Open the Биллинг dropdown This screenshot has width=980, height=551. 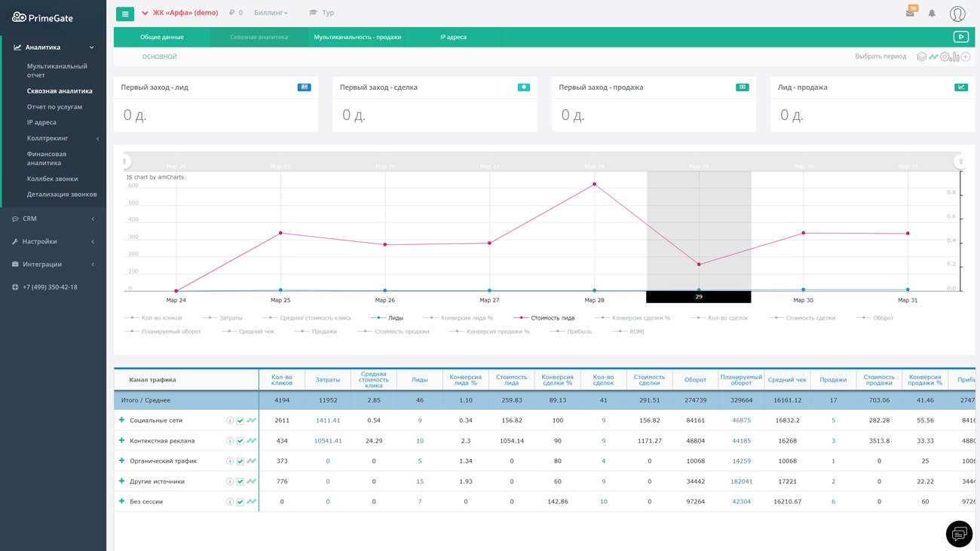[270, 13]
